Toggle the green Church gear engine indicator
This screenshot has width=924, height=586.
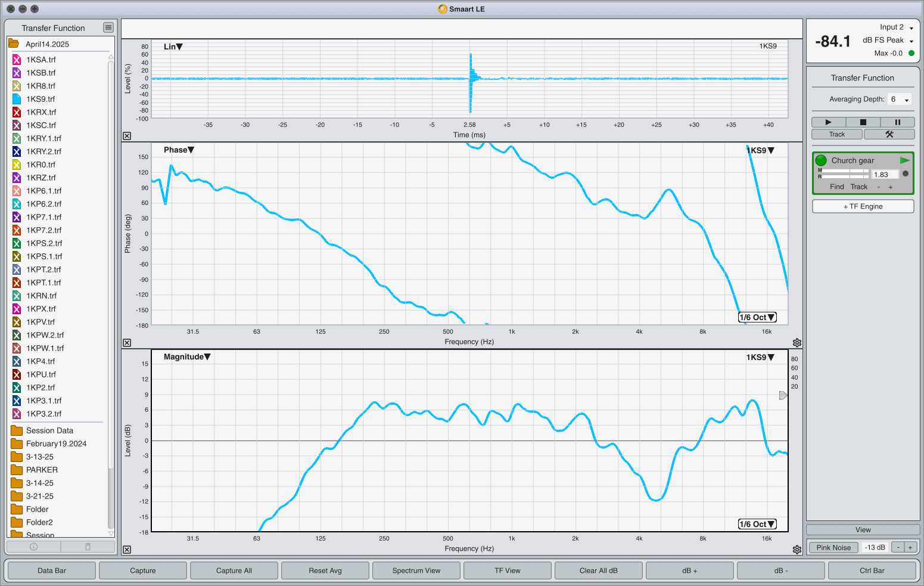821,160
